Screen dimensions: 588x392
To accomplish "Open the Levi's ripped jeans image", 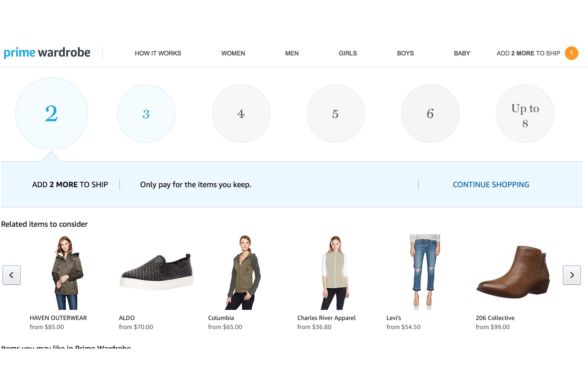I will click(x=425, y=272).
